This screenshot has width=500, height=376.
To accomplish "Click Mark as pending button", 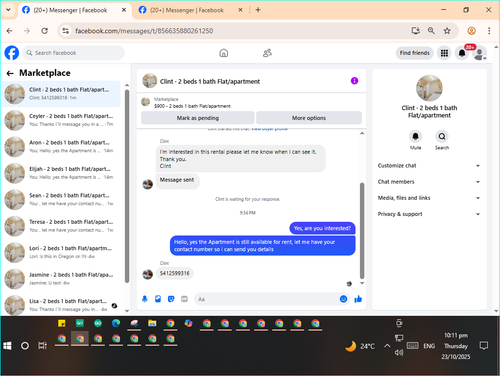I will (x=198, y=118).
